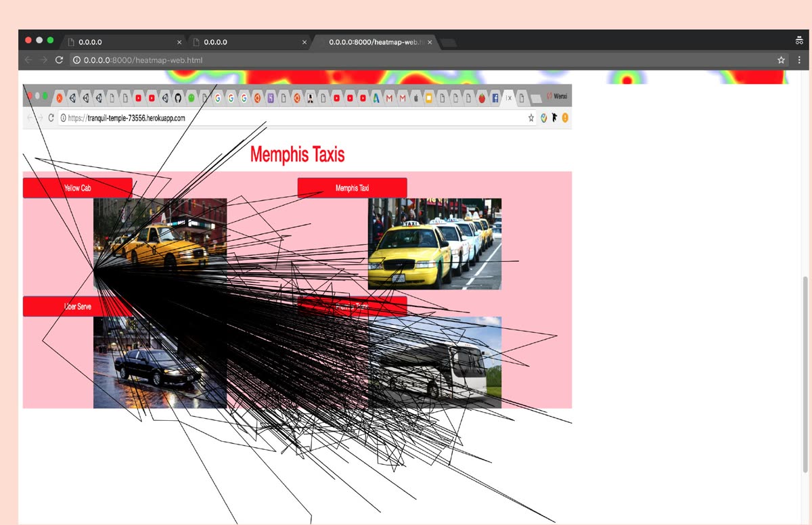
Task: Switch to the 0.0.0.0:8000/heatmap-web tab
Action: click(x=376, y=42)
